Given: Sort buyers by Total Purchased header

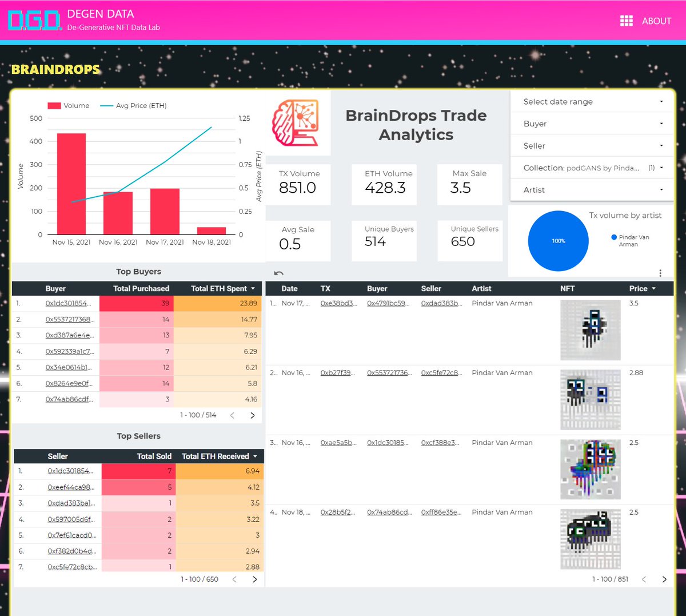Looking at the screenshot, I should (x=141, y=289).
